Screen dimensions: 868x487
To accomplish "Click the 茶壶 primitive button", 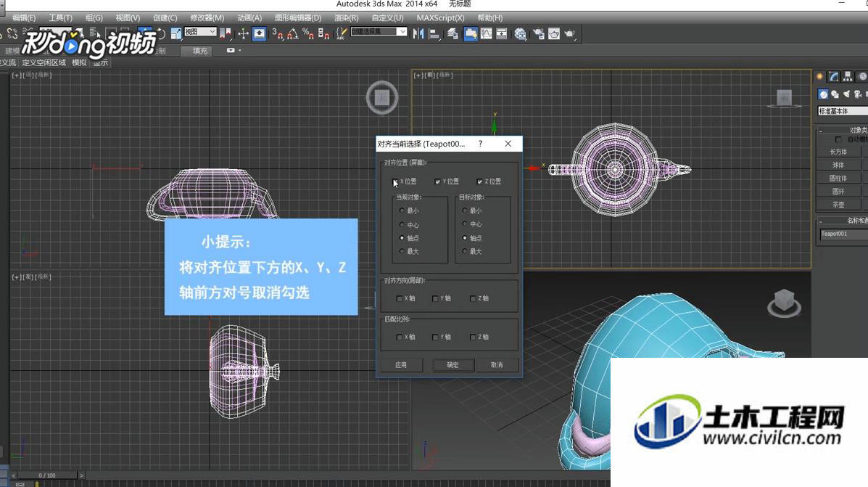I will tap(838, 205).
